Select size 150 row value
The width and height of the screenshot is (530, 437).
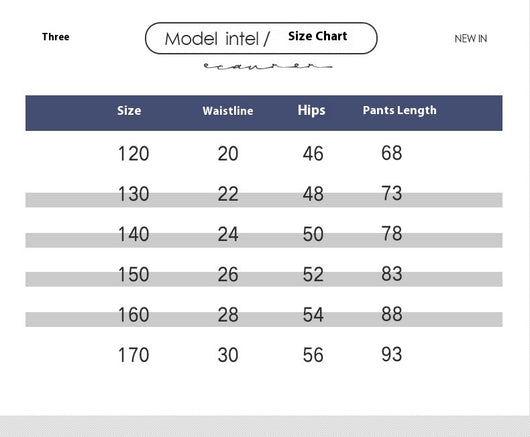133,274
